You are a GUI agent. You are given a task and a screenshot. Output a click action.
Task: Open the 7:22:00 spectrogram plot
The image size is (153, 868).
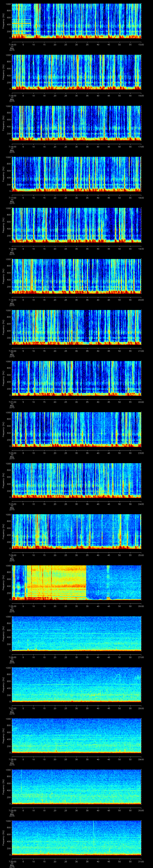coord(76,429)
